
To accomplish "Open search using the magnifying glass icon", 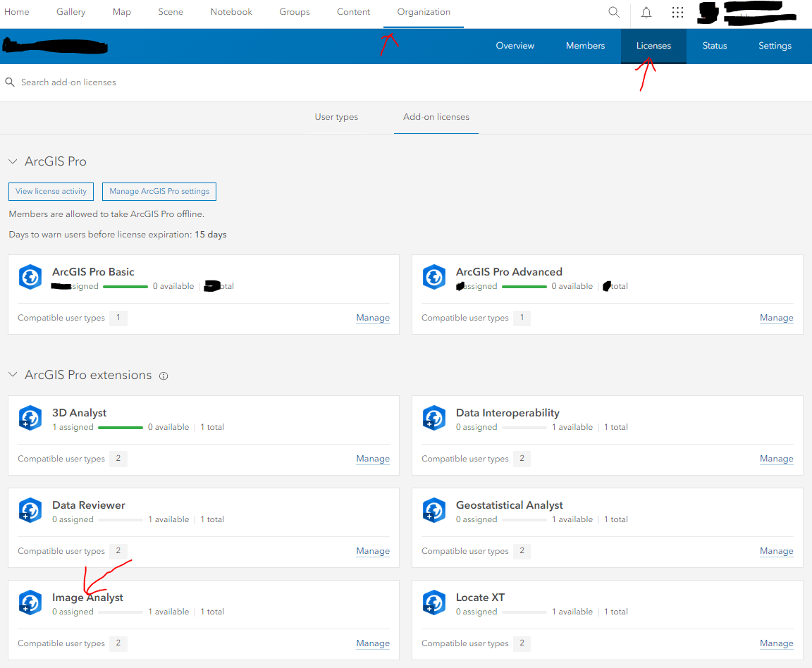I will [613, 12].
